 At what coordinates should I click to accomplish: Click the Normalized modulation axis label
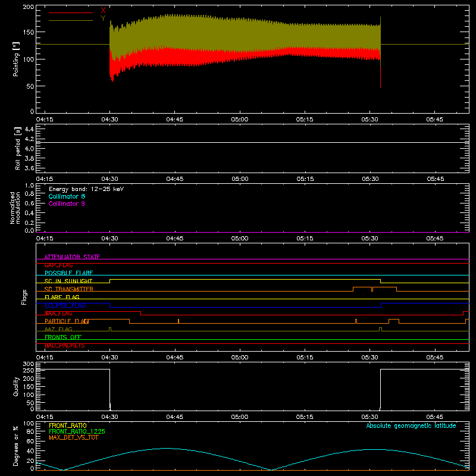click(15, 208)
